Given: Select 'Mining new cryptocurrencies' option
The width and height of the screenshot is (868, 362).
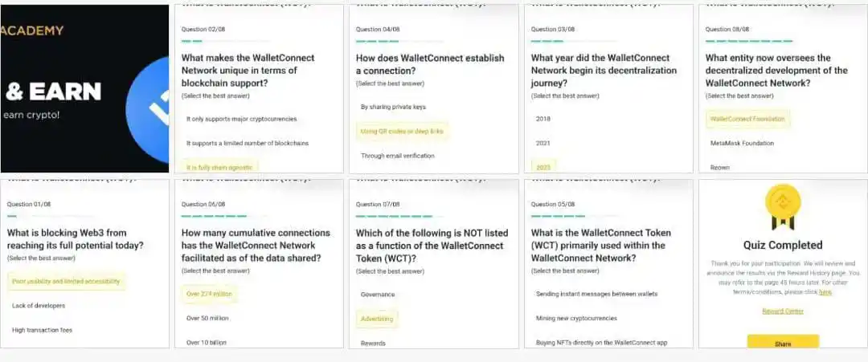Looking at the screenshot, I should pyautogui.click(x=576, y=319).
